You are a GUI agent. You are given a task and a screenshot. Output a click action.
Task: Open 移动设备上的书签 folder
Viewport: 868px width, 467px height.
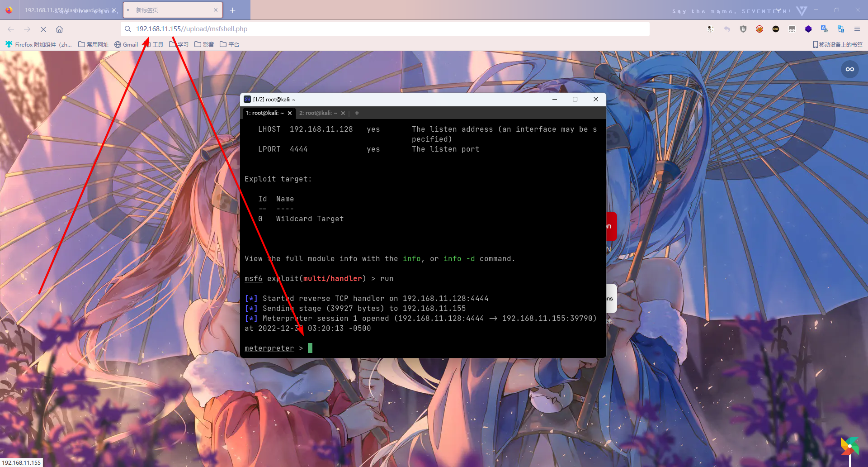pos(838,44)
